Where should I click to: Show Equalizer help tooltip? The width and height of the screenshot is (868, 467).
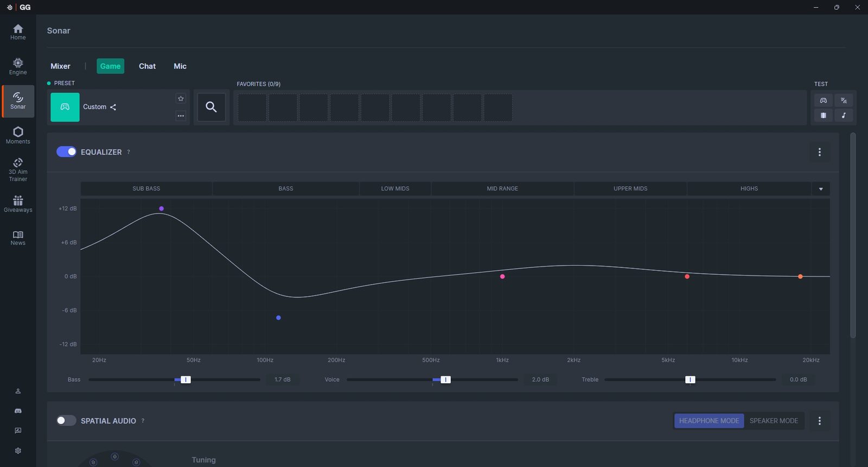(129, 152)
